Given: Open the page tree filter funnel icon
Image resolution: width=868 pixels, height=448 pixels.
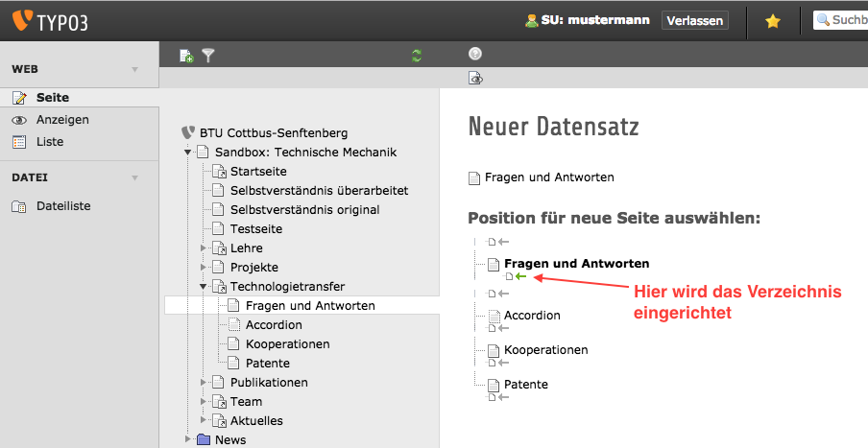Looking at the screenshot, I should pos(207,56).
